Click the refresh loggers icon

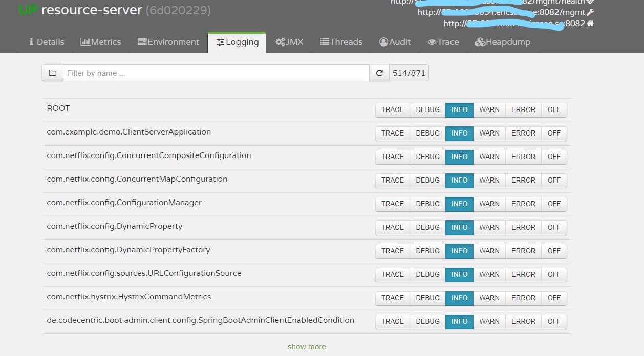(x=379, y=73)
